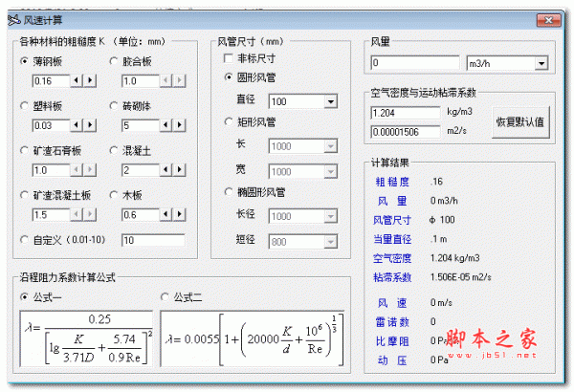
Task: Select the 木板 material option
Action: click(114, 195)
